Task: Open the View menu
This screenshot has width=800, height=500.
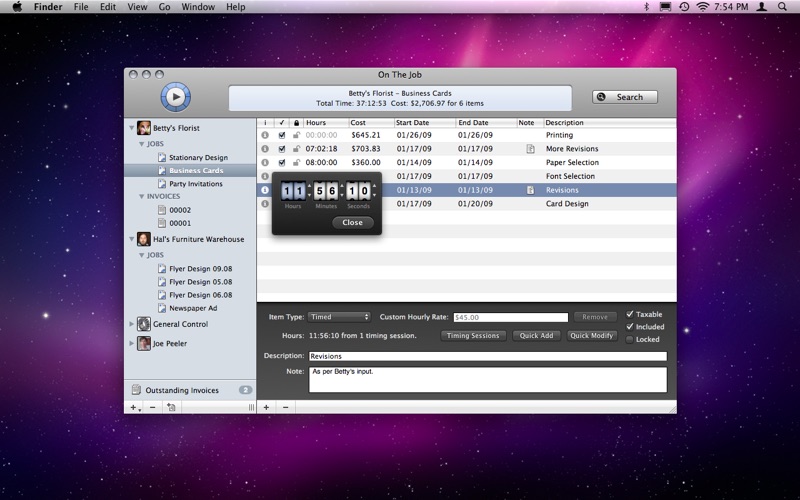Action: pyautogui.click(x=137, y=7)
